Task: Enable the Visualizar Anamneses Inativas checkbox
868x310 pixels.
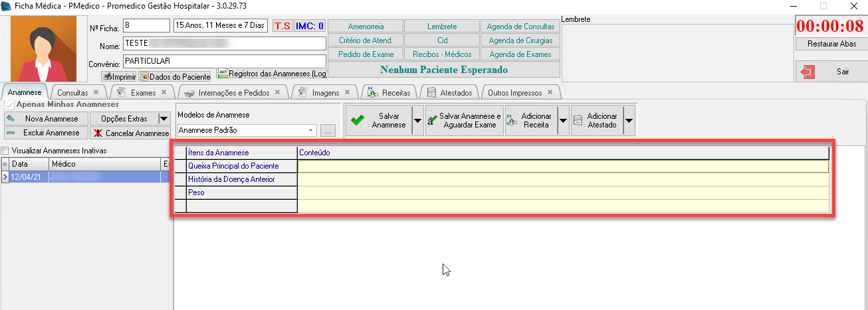Action: click(x=5, y=151)
